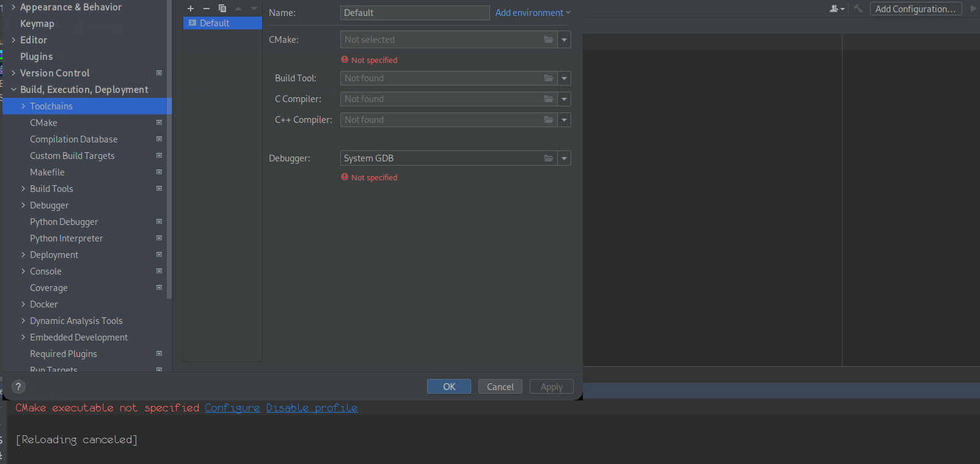Click project-level icon beside Python Interpreter
Screen dimensions: 980x464
(159, 238)
